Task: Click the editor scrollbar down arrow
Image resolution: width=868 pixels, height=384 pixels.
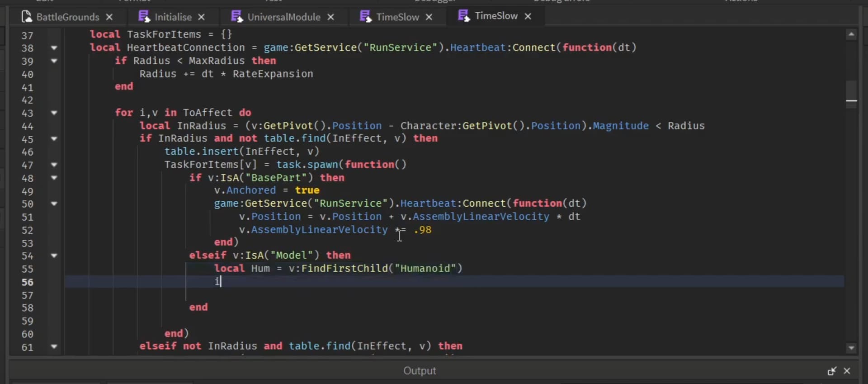Action: (851, 348)
